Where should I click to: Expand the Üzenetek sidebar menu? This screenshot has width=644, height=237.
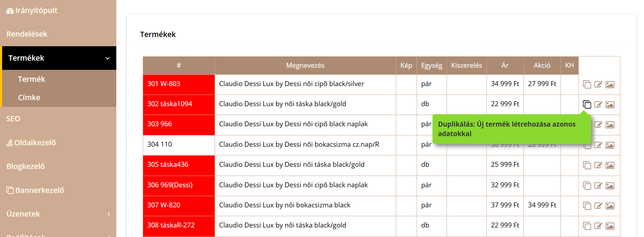[109, 214]
